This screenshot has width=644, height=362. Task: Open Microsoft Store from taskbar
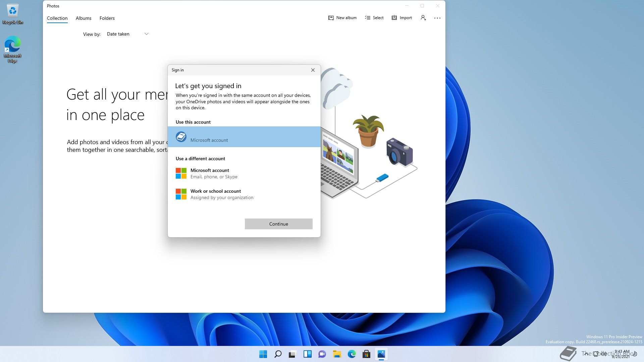pyautogui.click(x=367, y=354)
